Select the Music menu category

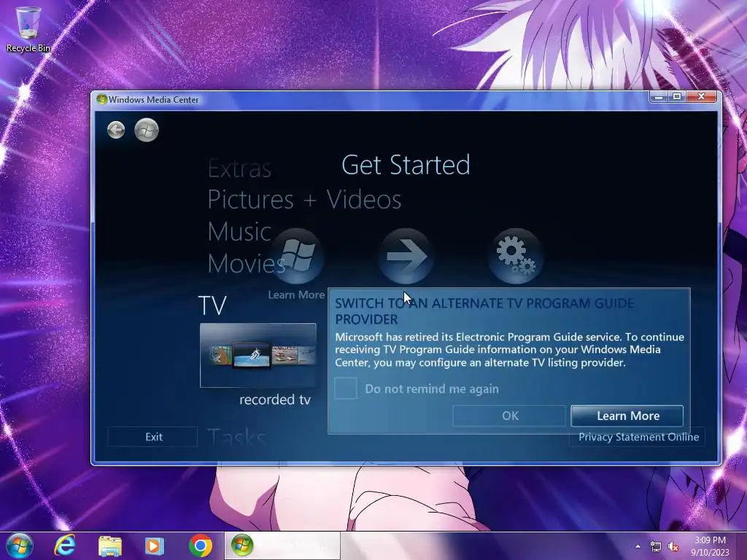coord(239,231)
